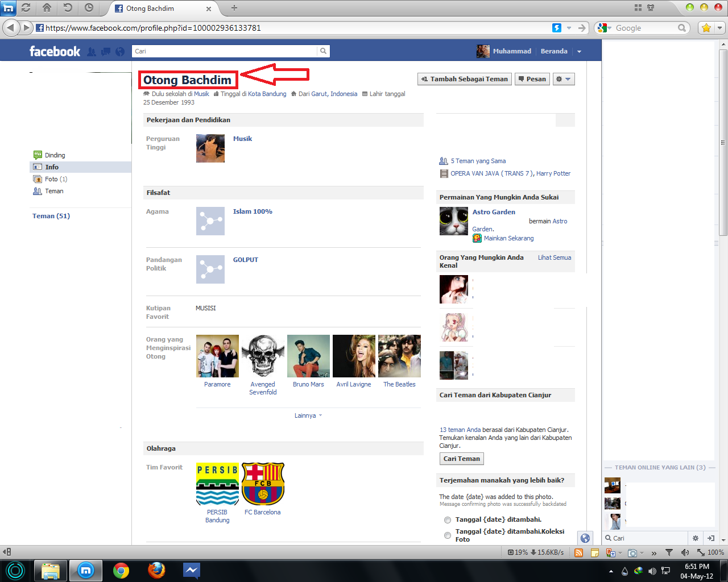Click the ad filter funnel icon

click(669, 552)
